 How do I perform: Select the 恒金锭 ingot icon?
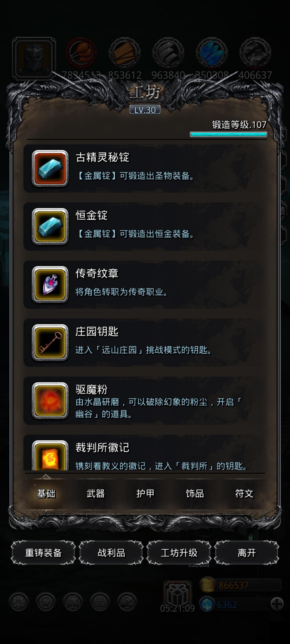coord(50,226)
